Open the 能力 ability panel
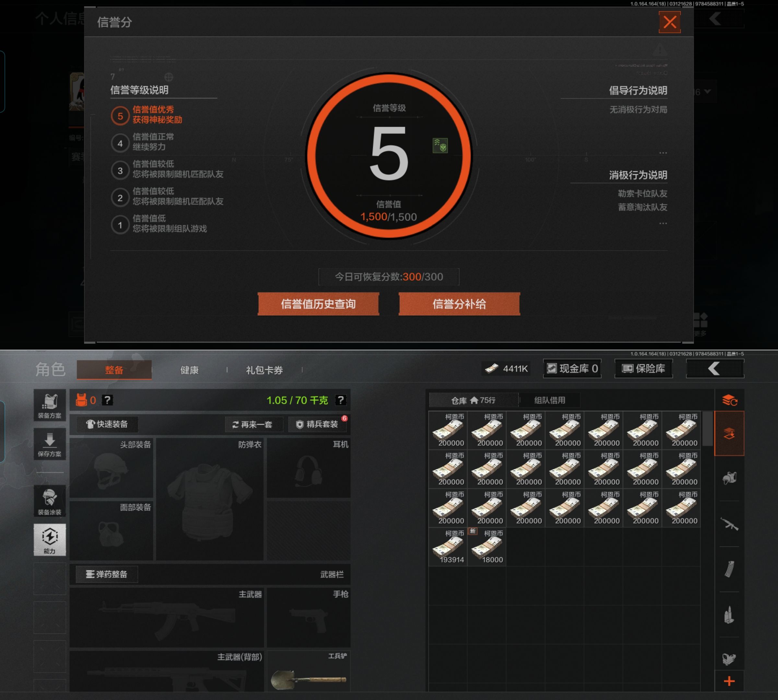Viewport: 778px width, 700px height. [x=50, y=540]
